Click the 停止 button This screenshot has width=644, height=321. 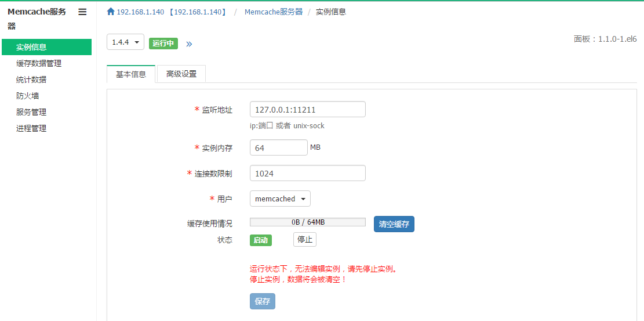[305, 240]
